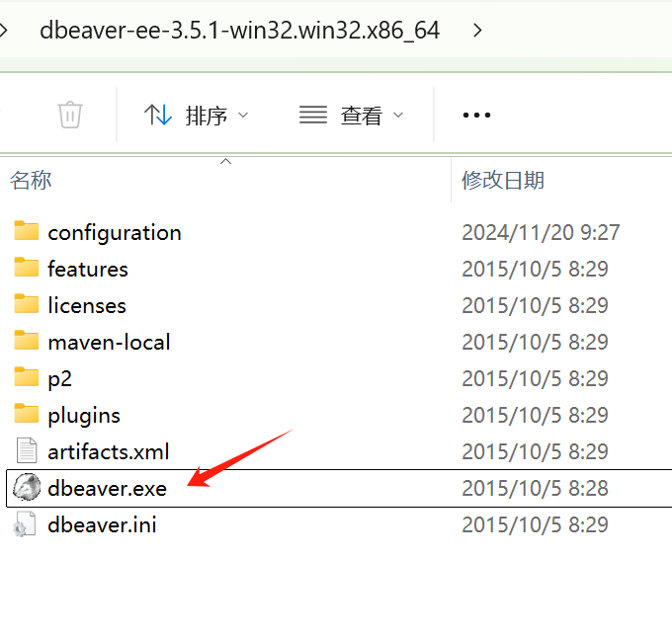
Task: Click the features folder icon
Action: pos(26,268)
